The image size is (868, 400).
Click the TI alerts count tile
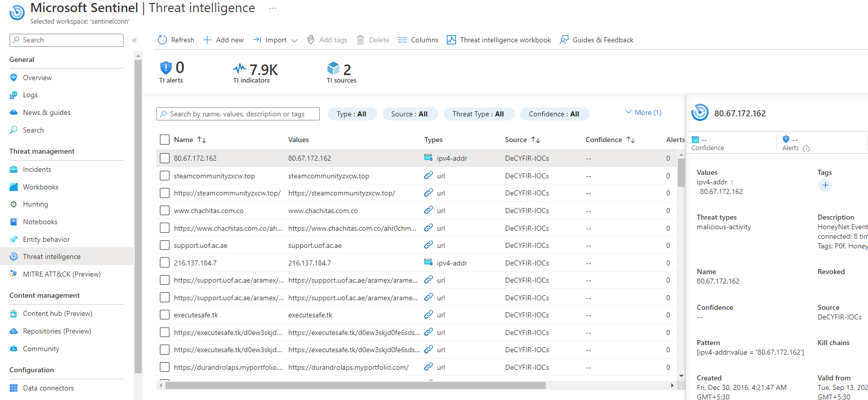click(x=172, y=72)
